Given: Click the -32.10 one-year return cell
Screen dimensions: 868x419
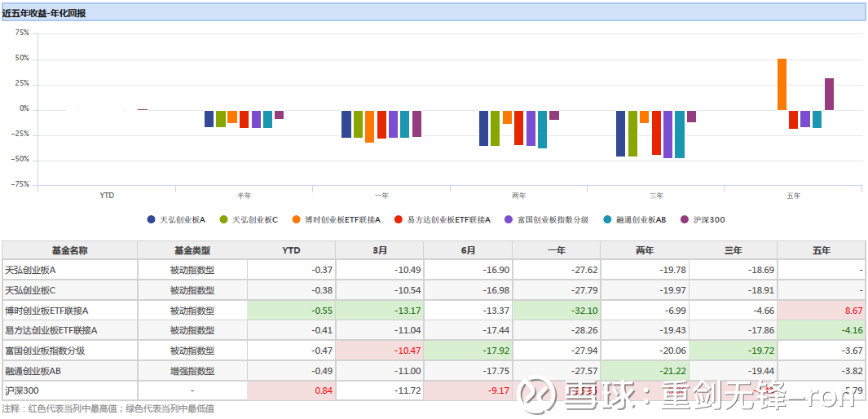Looking at the screenshot, I should click(557, 311).
